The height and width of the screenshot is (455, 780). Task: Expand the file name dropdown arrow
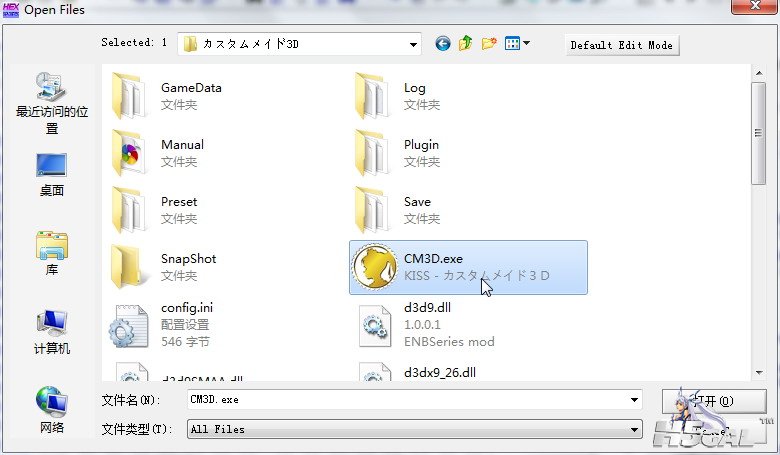pyautogui.click(x=634, y=400)
